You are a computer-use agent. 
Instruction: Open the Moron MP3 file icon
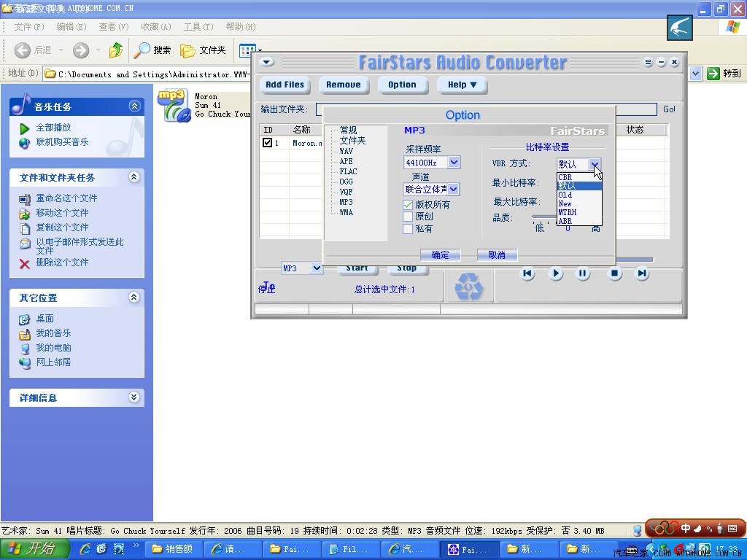pos(174,105)
